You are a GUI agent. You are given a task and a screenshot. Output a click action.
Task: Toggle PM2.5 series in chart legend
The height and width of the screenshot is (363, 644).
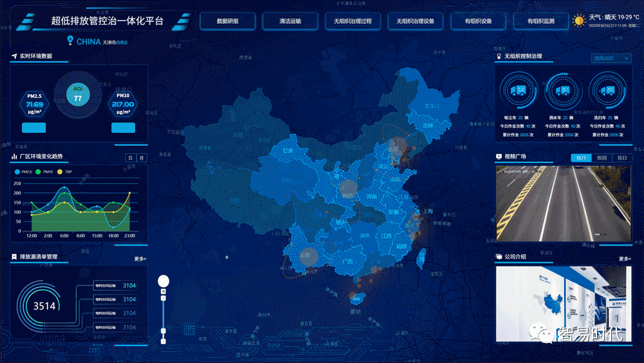tap(23, 172)
